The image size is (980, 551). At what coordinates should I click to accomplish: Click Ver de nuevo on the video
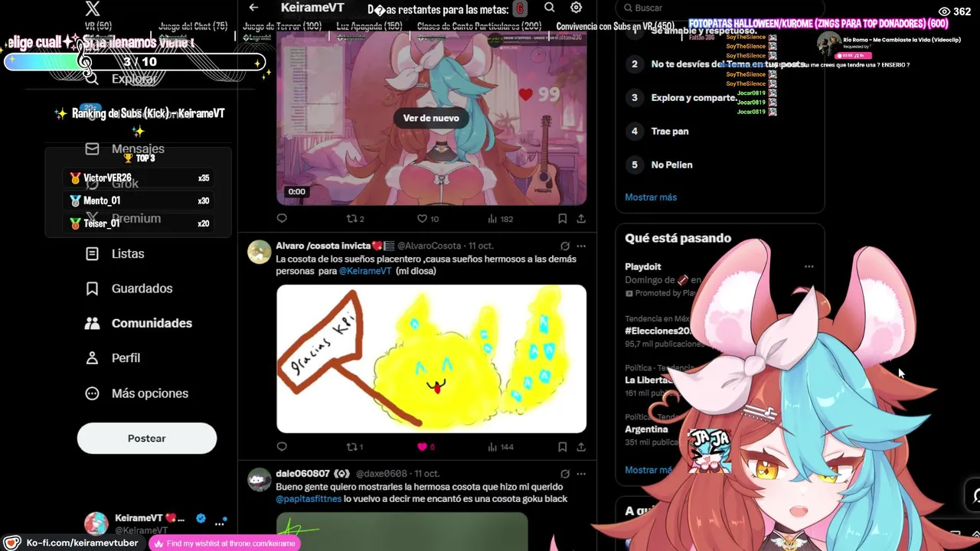pyautogui.click(x=431, y=118)
